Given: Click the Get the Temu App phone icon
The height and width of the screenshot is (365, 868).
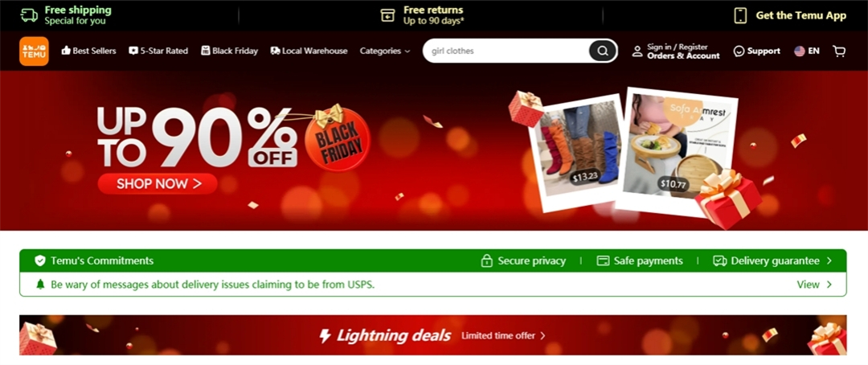Looking at the screenshot, I should point(740,15).
